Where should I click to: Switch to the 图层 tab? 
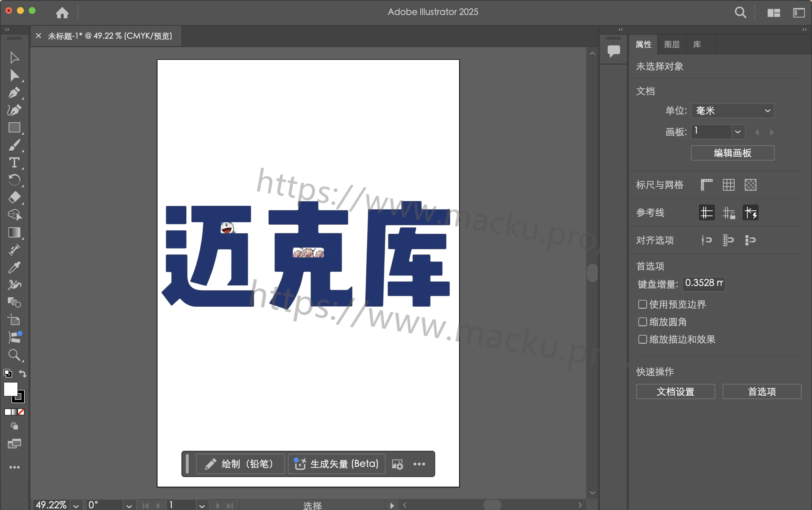click(672, 44)
